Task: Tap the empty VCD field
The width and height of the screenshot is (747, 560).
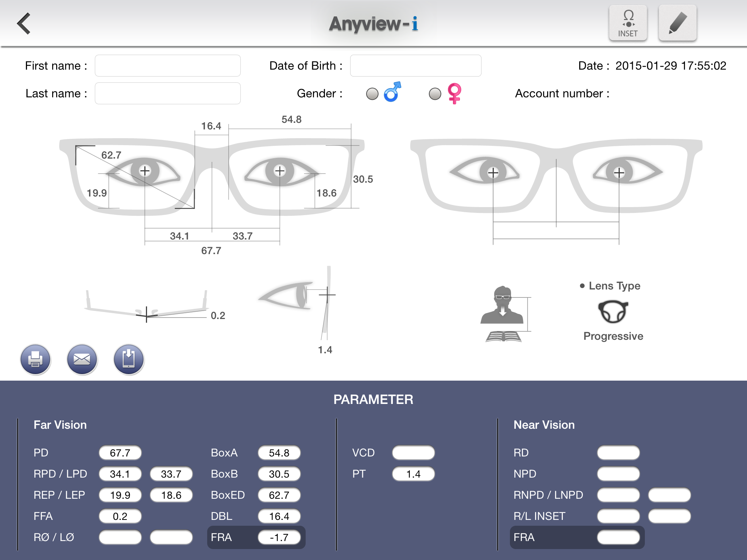Action: click(x=413, y=453)
